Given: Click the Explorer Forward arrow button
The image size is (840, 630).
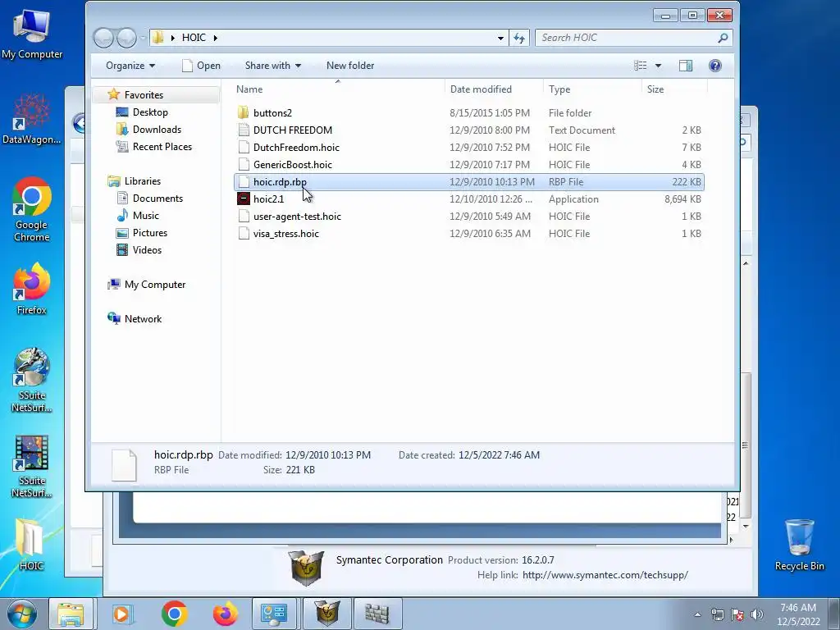Looking at the screenshot, I should 126,38.
